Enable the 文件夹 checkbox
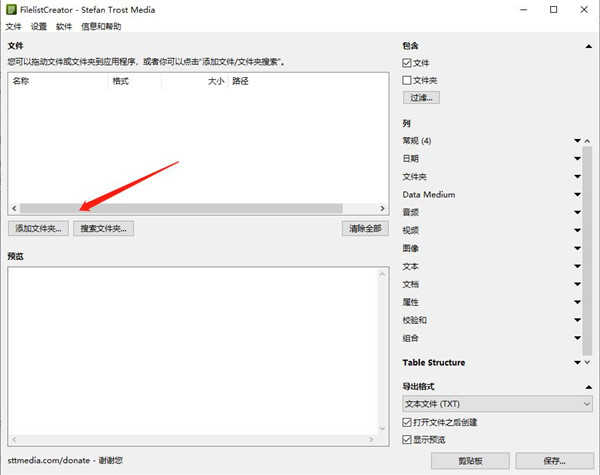 [407, 80]
